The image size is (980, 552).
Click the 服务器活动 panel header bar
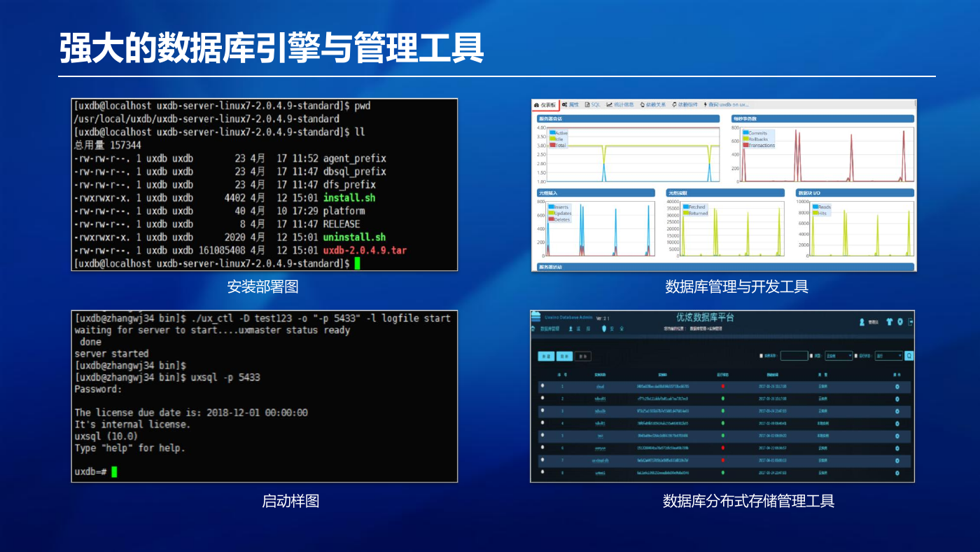click(725, 267)
